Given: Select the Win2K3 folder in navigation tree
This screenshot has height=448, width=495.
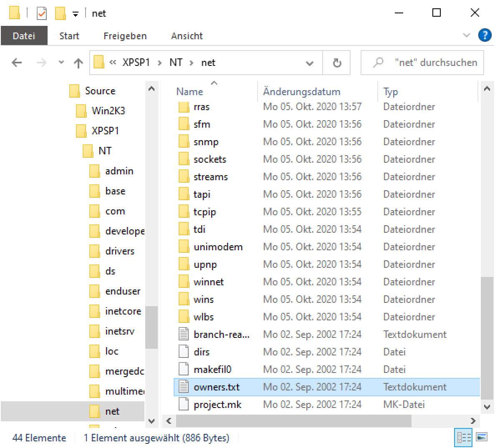Looking at the screenshot, I should click(x=108, y=111).
